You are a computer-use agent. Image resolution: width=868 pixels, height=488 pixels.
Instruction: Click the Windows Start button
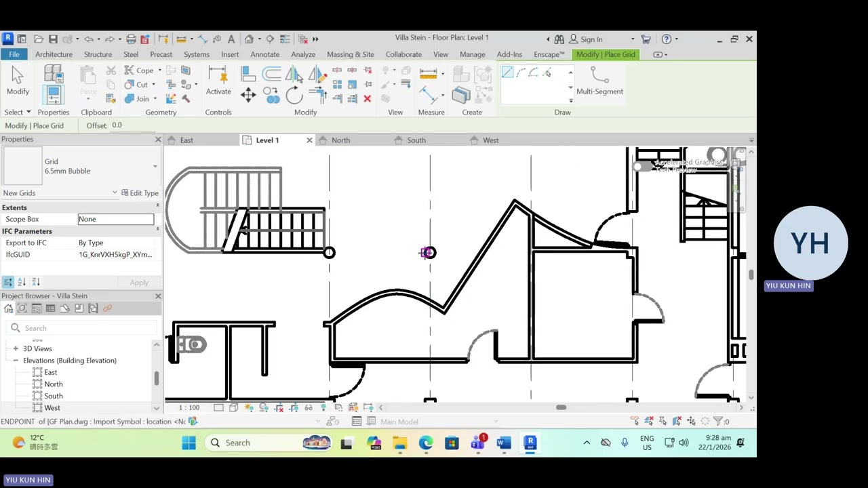coord(189,443)
